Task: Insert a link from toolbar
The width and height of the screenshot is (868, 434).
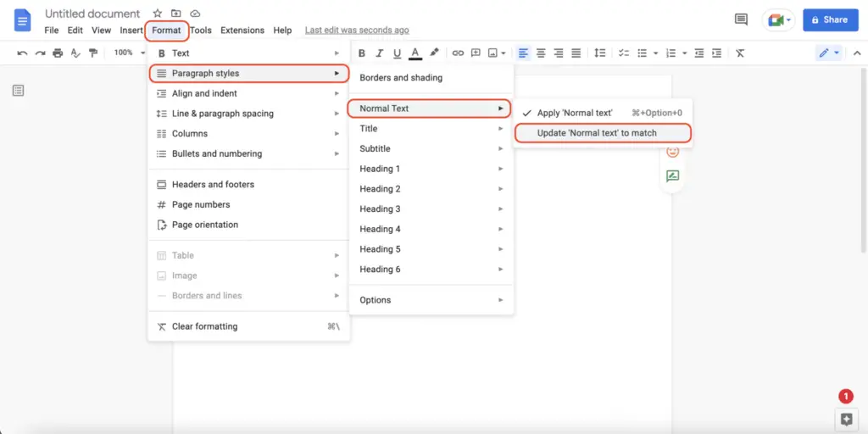Action: [458, 53]
